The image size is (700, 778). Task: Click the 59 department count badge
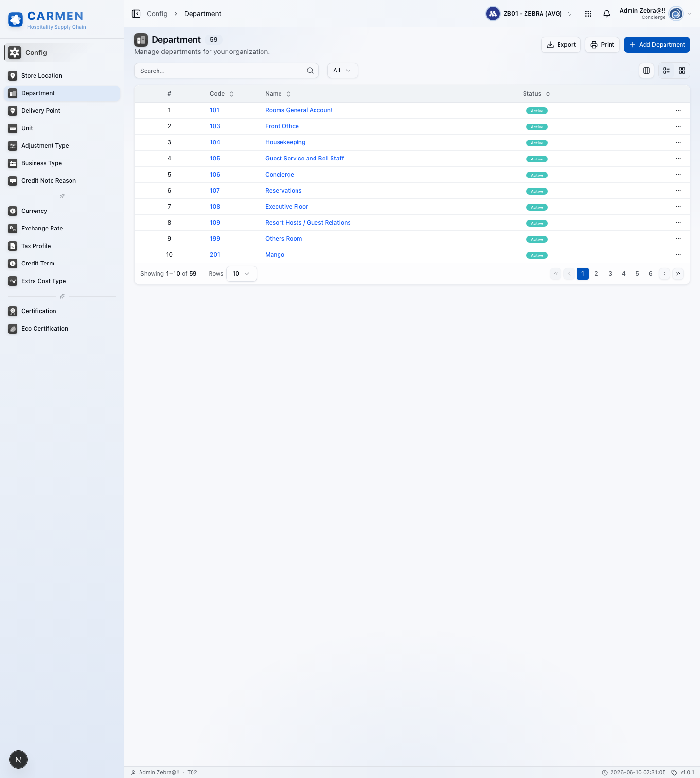[x=214, y=40]
